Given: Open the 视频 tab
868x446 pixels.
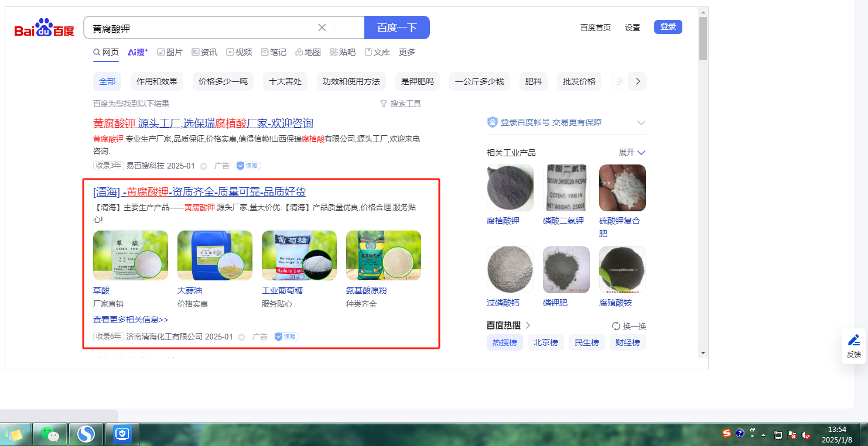Looking at the screenshot, I should [239, 52].
